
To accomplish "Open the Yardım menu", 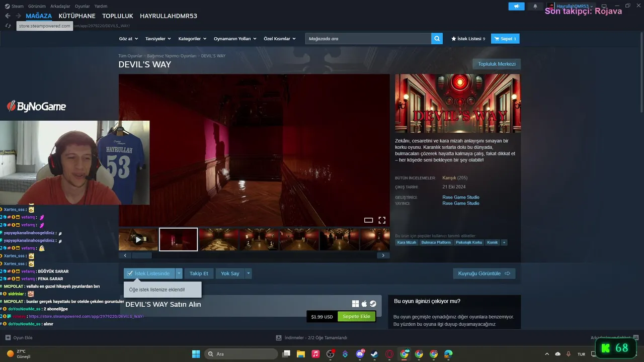I will (101, 6).
